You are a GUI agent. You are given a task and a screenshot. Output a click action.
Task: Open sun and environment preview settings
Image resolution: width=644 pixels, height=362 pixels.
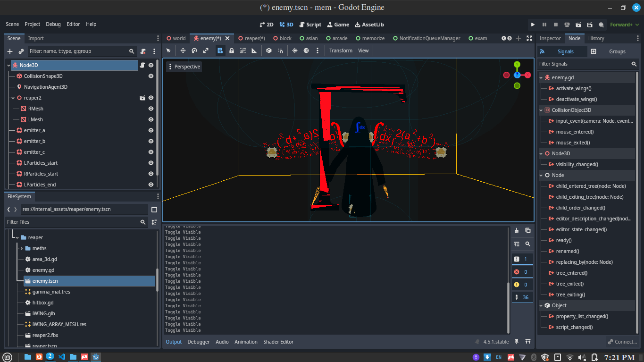click(318, 51)
